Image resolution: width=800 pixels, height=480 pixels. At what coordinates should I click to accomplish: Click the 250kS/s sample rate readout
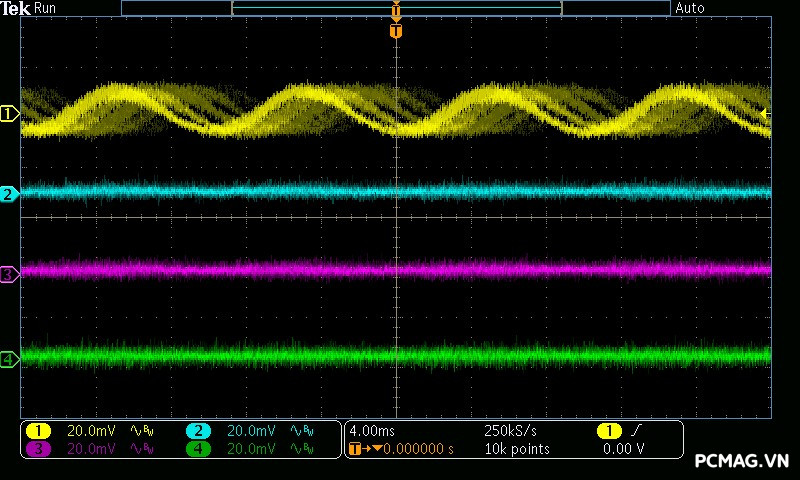coord(510,431)
